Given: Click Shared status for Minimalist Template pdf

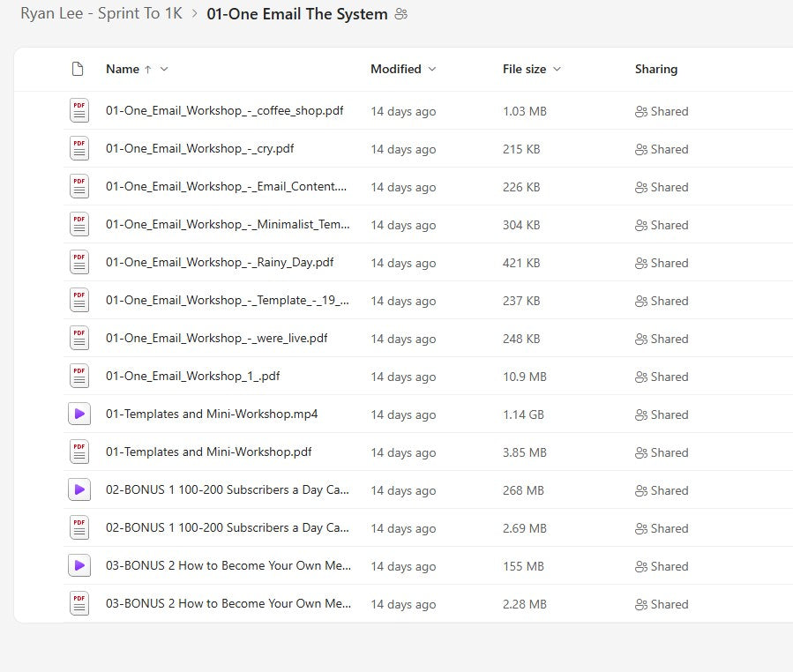Looking at the screenshot, I should 662,225.
